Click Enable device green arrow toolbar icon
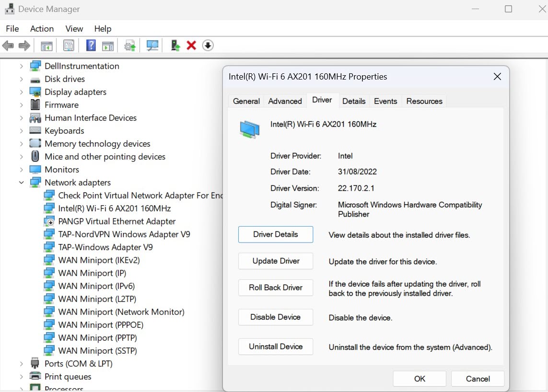The height and width of the screenshot is (392, 548). 175,46
